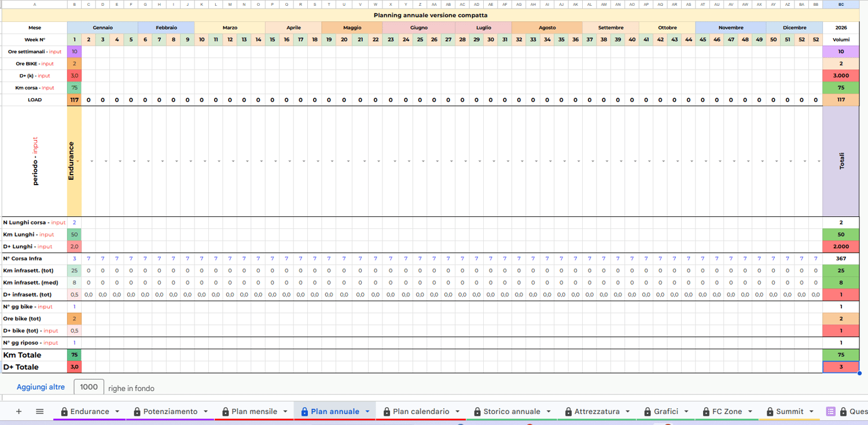Select the Ore BIKE - input row label

point(35,64)
